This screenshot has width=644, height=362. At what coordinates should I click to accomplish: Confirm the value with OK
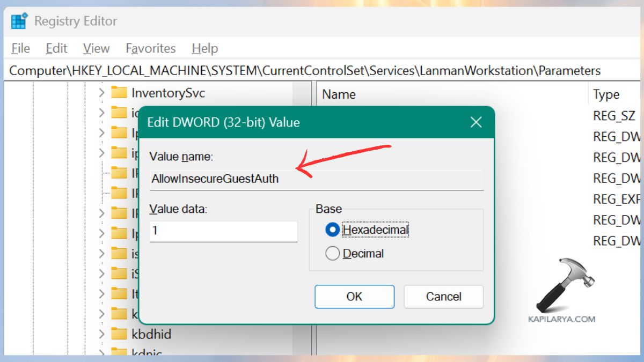pos(354,297)
